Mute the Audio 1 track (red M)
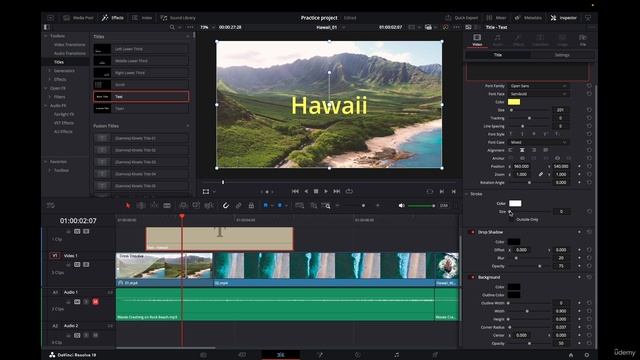Image resolution: width=640 pixels, height=360 pixels. tap(96, 302)
